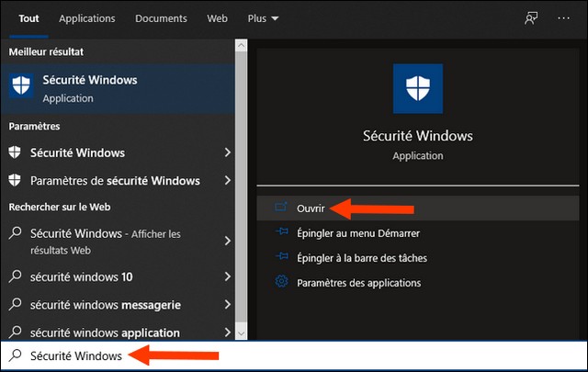Screen dimensions: 588x372
Task: Click 'Sécurité Windows - Afficher les résultats Web' text
Action: [106, 242]
